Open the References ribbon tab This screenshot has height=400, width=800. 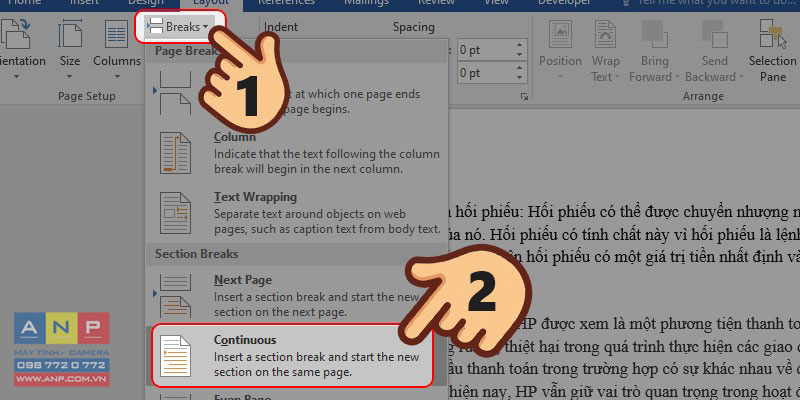pos(286,4)
